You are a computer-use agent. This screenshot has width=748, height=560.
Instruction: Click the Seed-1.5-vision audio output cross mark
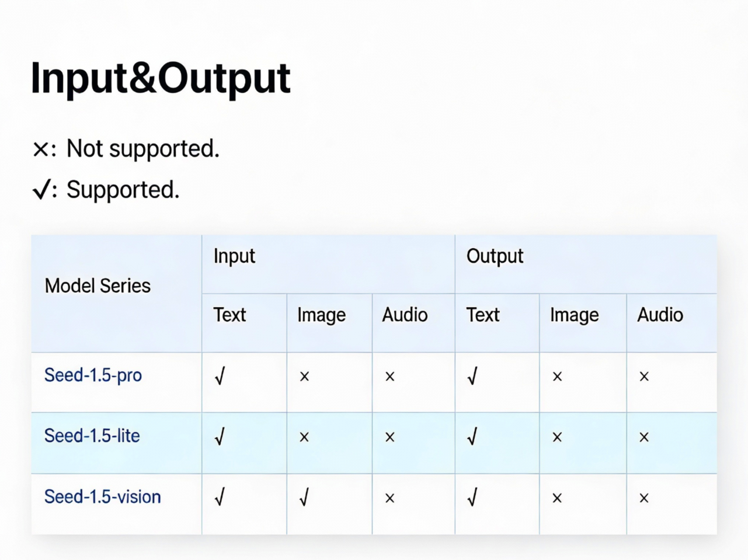point(643,498)
